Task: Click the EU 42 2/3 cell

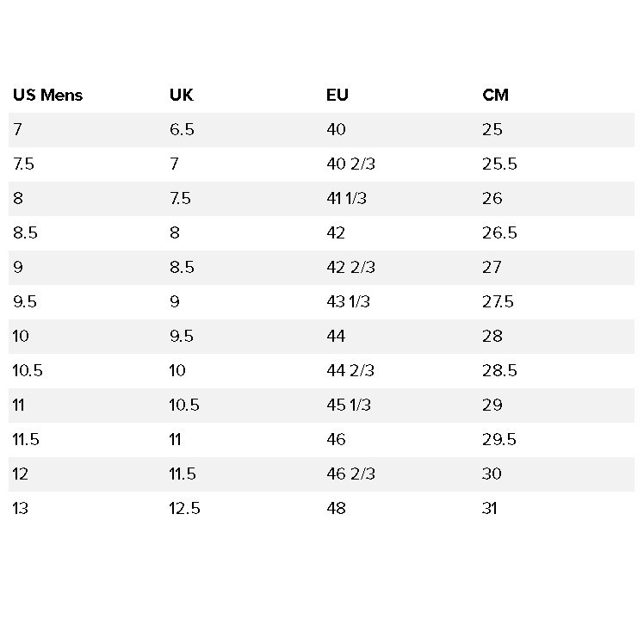Action: (x=350, y=267)
